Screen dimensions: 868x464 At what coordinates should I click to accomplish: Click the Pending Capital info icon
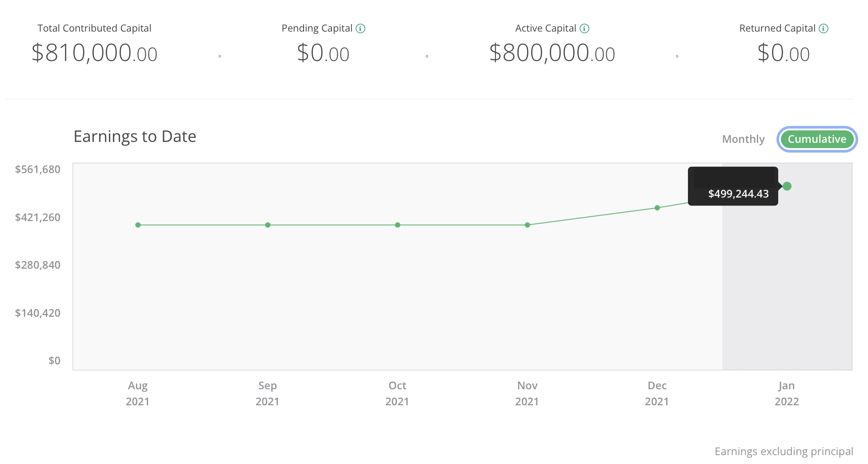pos(360,28)
